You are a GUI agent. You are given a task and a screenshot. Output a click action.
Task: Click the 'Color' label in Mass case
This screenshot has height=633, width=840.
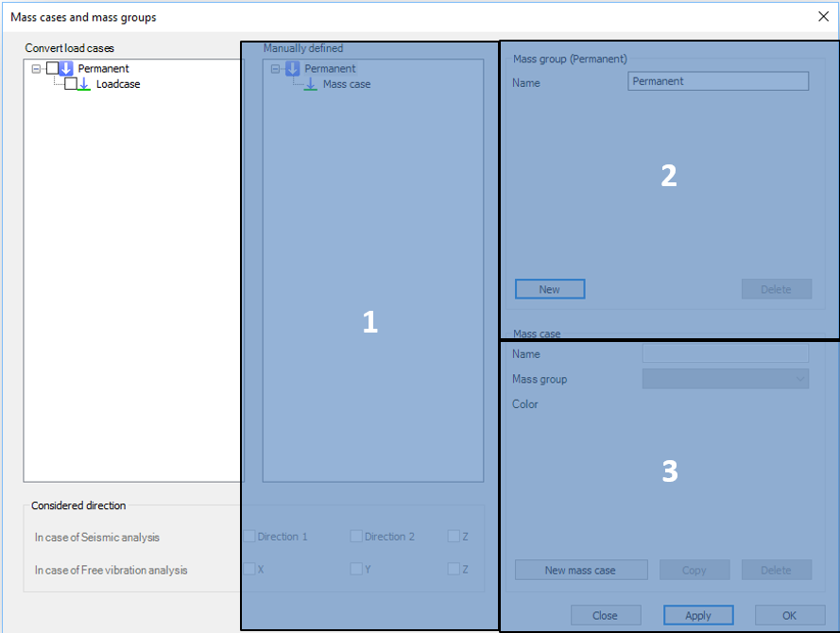(x=525, y=404)
